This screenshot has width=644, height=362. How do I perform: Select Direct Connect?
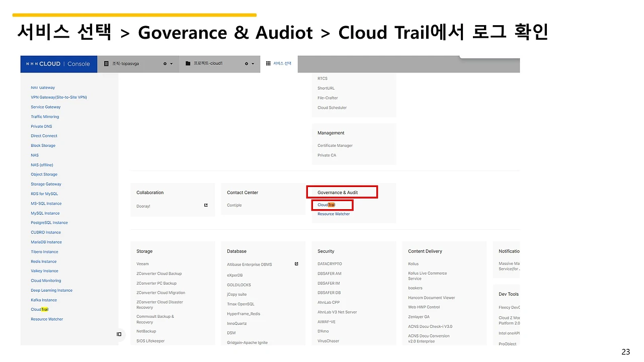tap(44, 136)
